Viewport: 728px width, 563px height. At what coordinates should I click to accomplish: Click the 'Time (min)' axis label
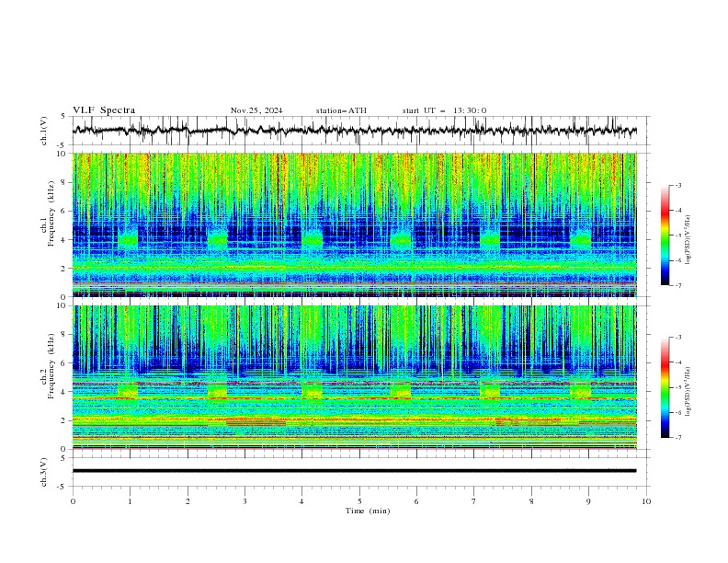tap(368, 511)
